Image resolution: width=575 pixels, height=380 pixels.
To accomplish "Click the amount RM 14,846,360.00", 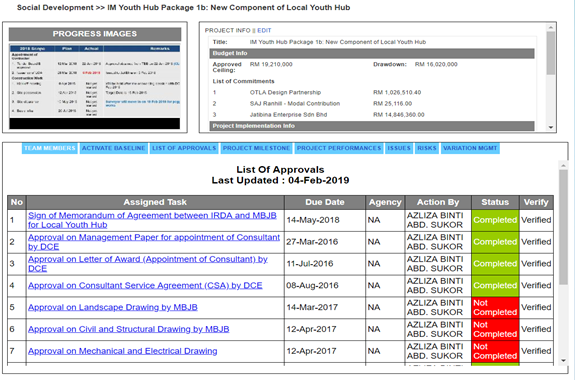I will coord(399,115).
